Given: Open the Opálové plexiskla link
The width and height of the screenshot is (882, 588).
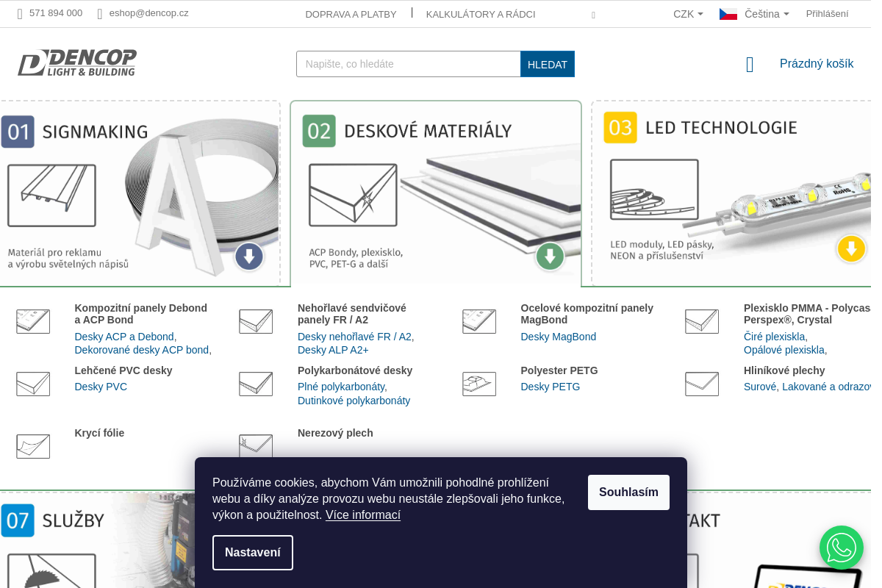Looking at the screenshot, I should (786, 350).
